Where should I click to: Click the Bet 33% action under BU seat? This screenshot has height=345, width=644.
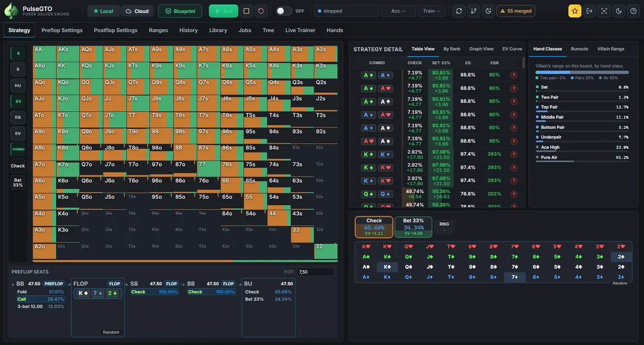coord(268,299)
